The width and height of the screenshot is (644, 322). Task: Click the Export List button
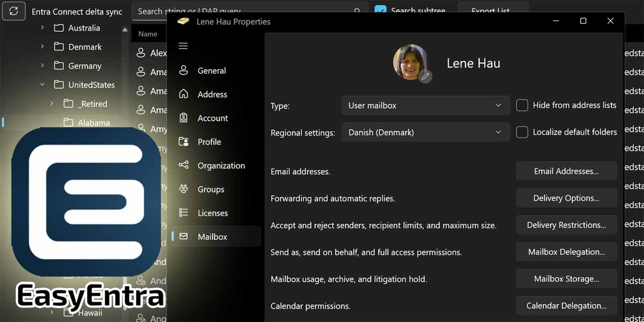(x=493, y=10)
